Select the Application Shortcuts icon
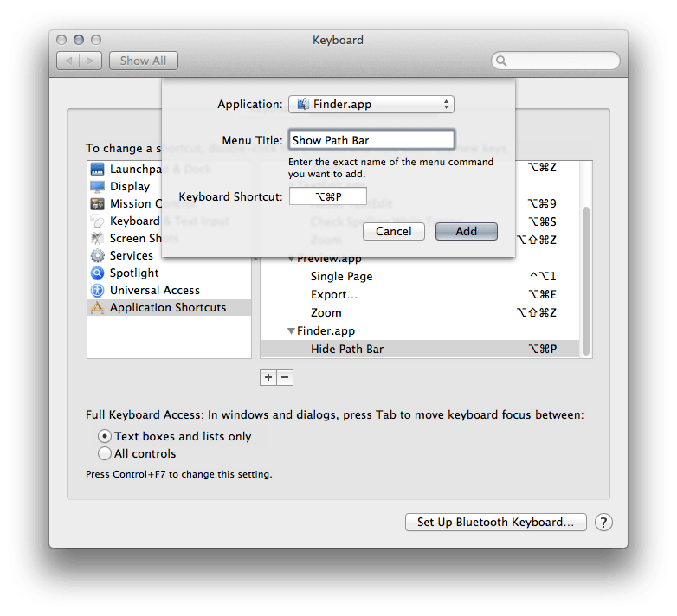 pos(98,308)
